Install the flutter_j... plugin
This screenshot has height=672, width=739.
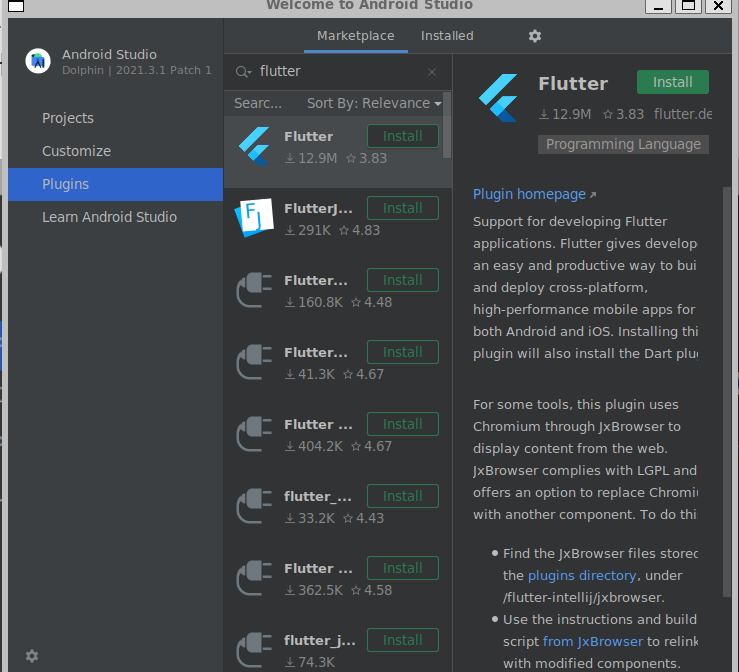[x=402, y=640]
